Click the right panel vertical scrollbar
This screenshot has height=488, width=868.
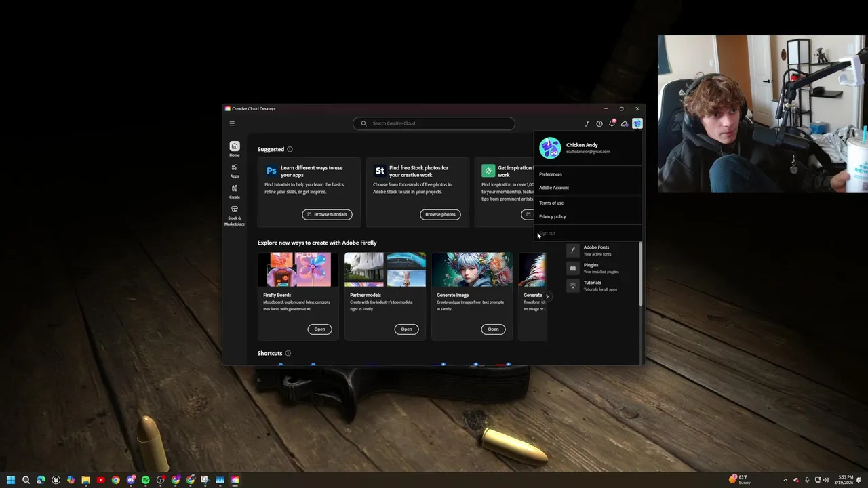(x=640, y=274)
